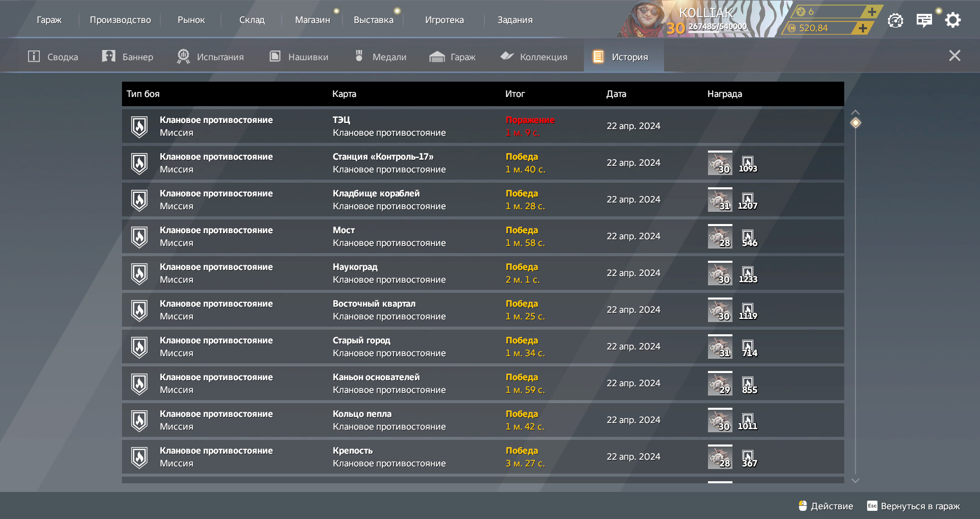980x519 pixels.
Task: Click the diamond scrollbar handle
Action: tap(855, 123)
